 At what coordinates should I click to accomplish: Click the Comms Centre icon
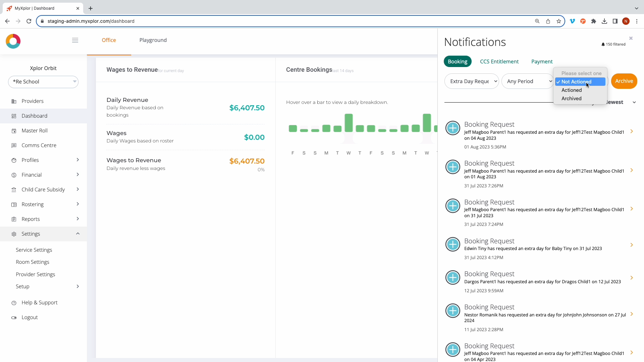tap(14, 145)
